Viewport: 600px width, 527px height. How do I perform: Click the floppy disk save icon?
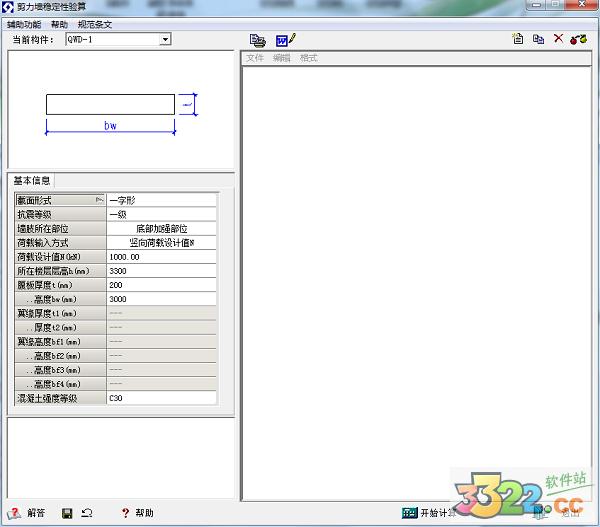(x=67, y=513)
